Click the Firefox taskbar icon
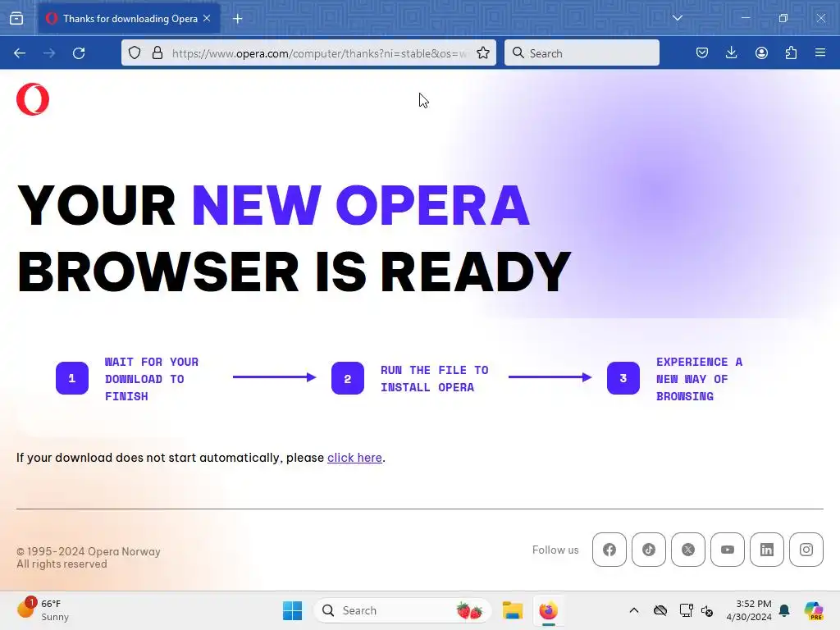The image size is (840, 630). (x=548, y=610)
